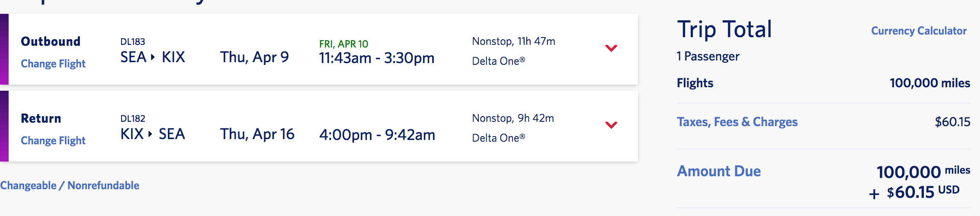The height and width of the screenshot is (216, 980).
Task: Select outbound flight number DL183
Action: click(x=133, y=42)
